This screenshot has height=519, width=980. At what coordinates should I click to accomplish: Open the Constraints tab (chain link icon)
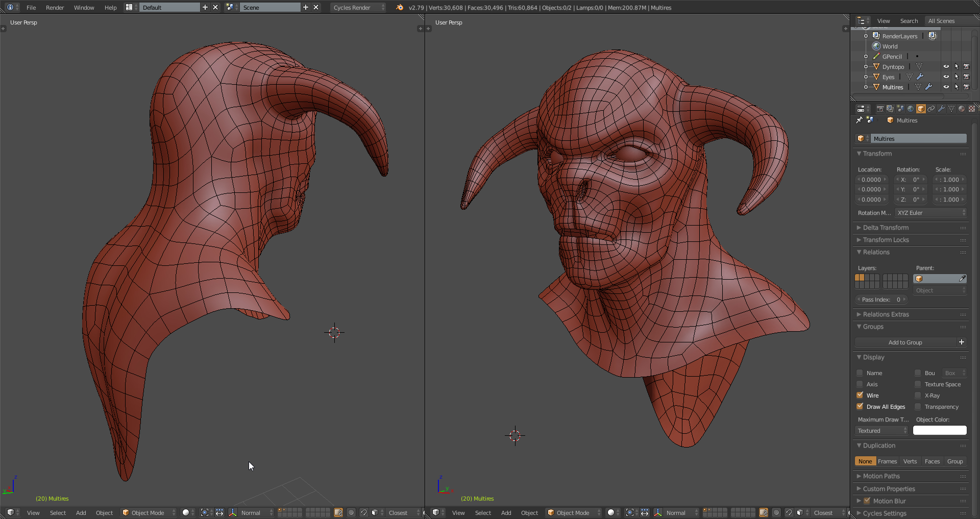[x=931, y=109]
